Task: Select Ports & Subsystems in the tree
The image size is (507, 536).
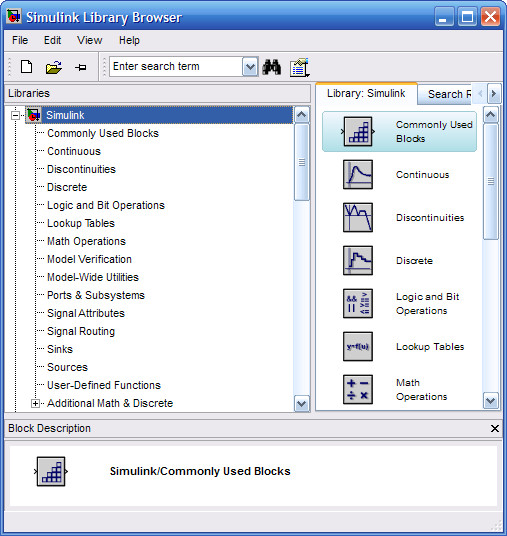Action: pos(96,295)
